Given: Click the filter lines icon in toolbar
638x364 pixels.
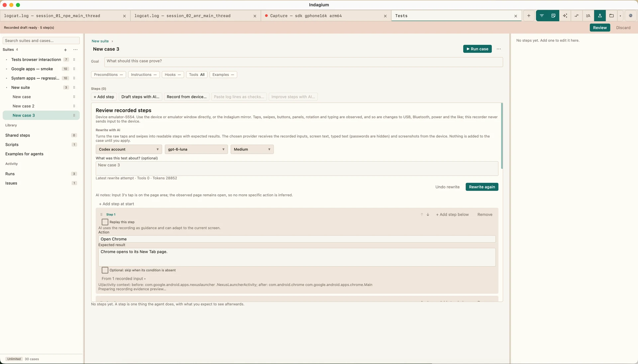Looking at the screenshot, I should point(542,16).
